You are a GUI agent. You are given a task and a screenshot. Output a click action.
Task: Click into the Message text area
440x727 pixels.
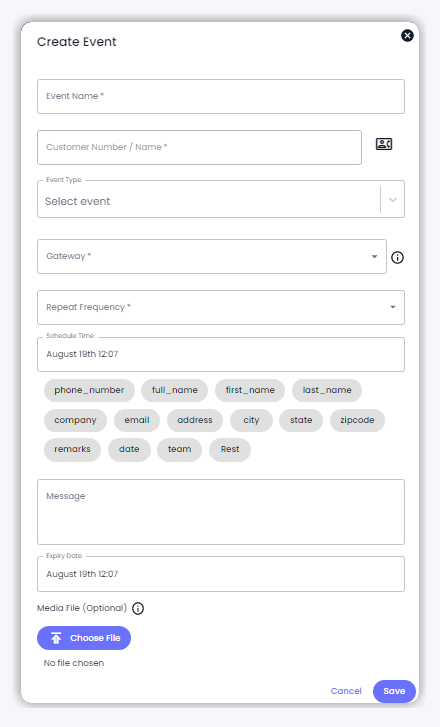[221, 512]
